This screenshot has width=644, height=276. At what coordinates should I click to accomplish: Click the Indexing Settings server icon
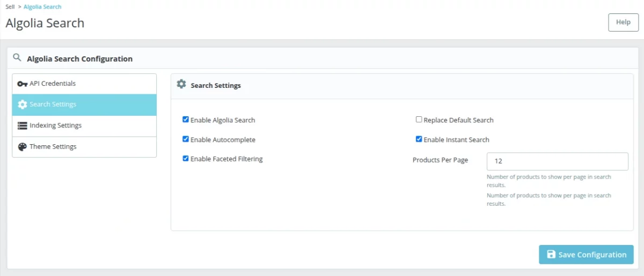22,125
